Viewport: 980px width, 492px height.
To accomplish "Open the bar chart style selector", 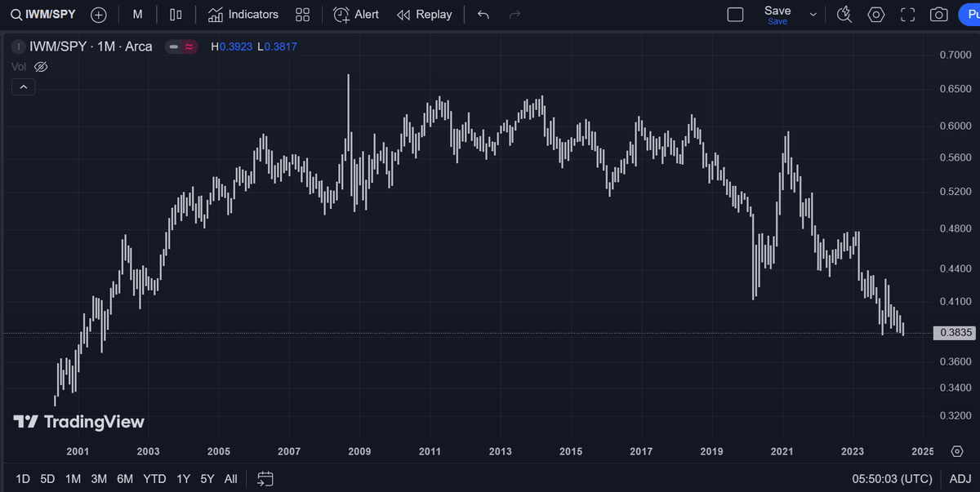I will [x=176, y=15].
